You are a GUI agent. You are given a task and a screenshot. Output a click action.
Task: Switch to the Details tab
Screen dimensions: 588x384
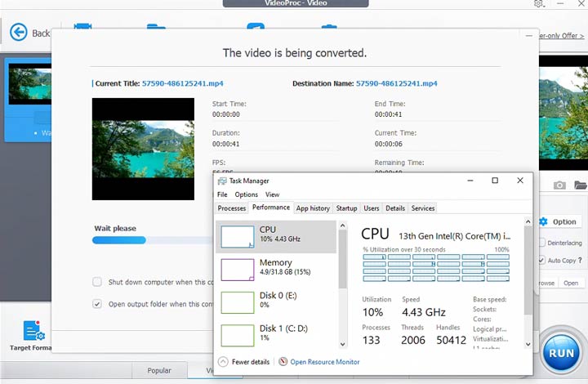[x=395, y=208]
